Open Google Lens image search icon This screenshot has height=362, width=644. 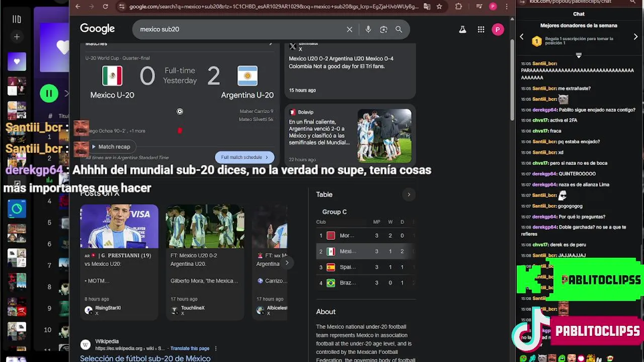[x=383, y=30]
